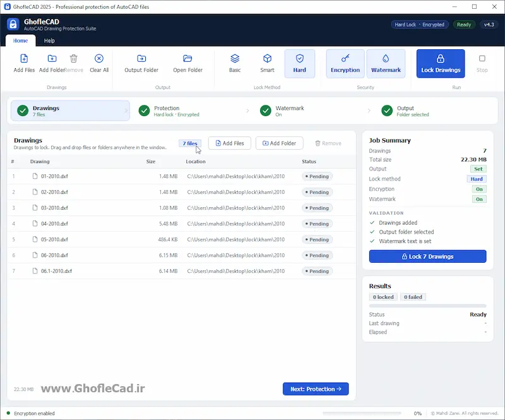Image resolution: width=505 pixels, height=420 pixels.
Task: Select the 06.1-2010.dxf drawing
Action: pyautogui.click(x=182, y=271)
